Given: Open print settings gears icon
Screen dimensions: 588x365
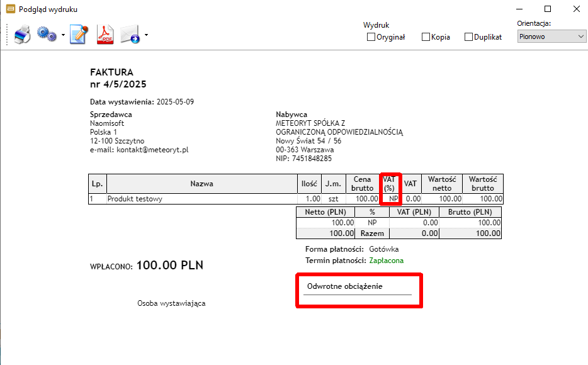Looking at the screenshot, I should pos(47,34).
